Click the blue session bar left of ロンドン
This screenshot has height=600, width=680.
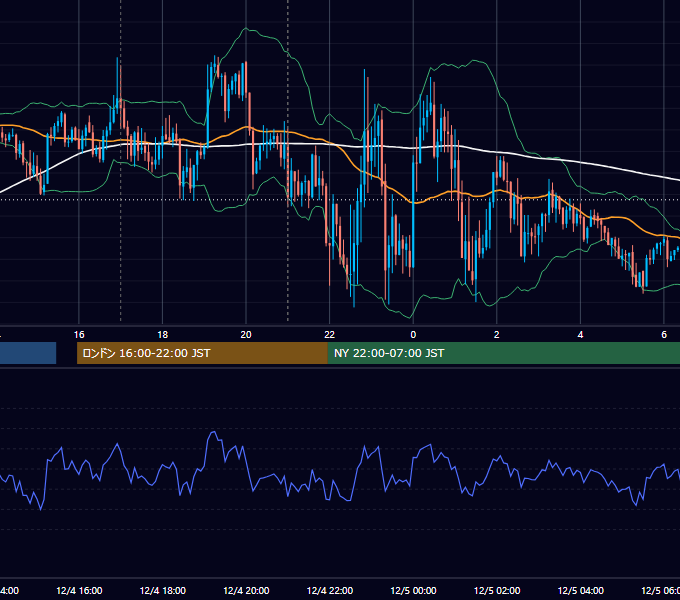click(x=28, y=353)
